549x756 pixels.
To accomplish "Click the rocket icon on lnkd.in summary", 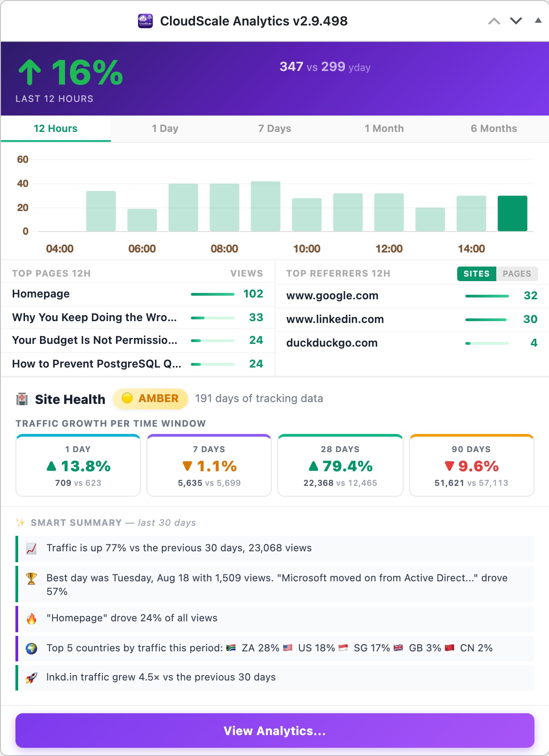I will click(31, 678).
